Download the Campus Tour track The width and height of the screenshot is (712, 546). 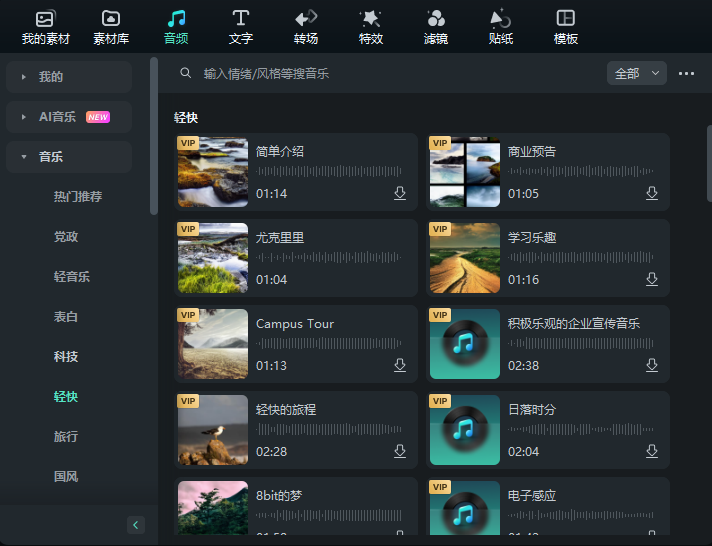pyautogui.click(x=400, y=365)
